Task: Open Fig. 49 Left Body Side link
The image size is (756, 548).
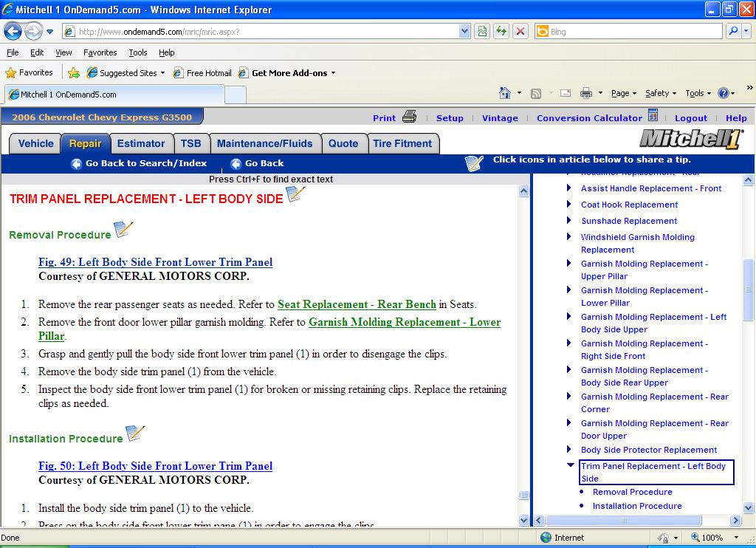Action: [155, 262]
